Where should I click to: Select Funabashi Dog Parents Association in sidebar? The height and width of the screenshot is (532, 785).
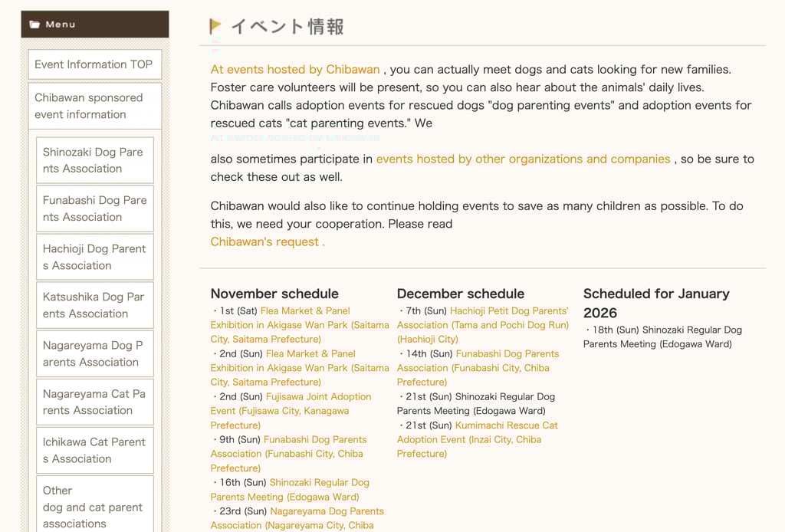point(95,209)
